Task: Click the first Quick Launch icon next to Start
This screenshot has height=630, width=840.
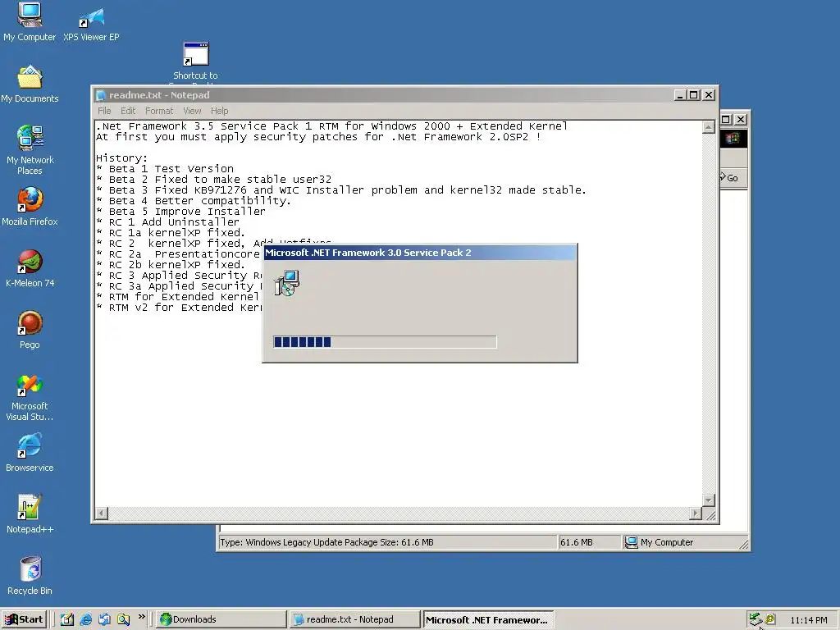Action: [67, 619]
